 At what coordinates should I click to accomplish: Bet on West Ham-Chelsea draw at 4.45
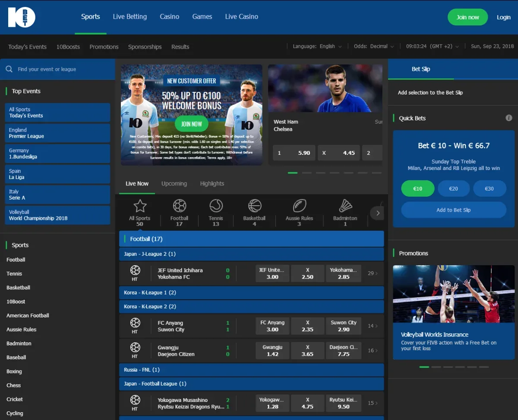pos(339,153)
